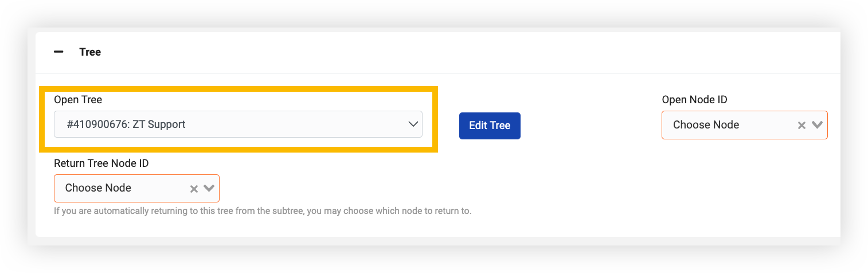Expand the Return Tree Node ID chevron arrow
868x273 pixels.
pyautogui.click(x=209, y=188)
